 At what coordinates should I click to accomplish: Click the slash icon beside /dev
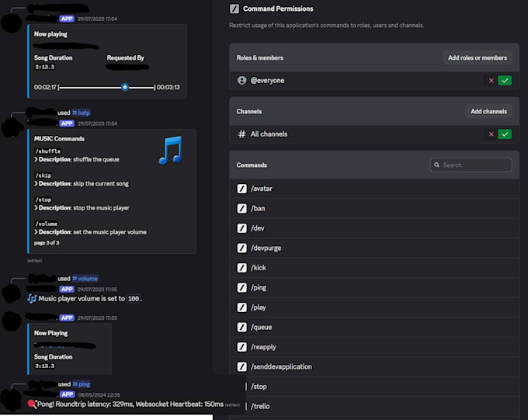241,228
